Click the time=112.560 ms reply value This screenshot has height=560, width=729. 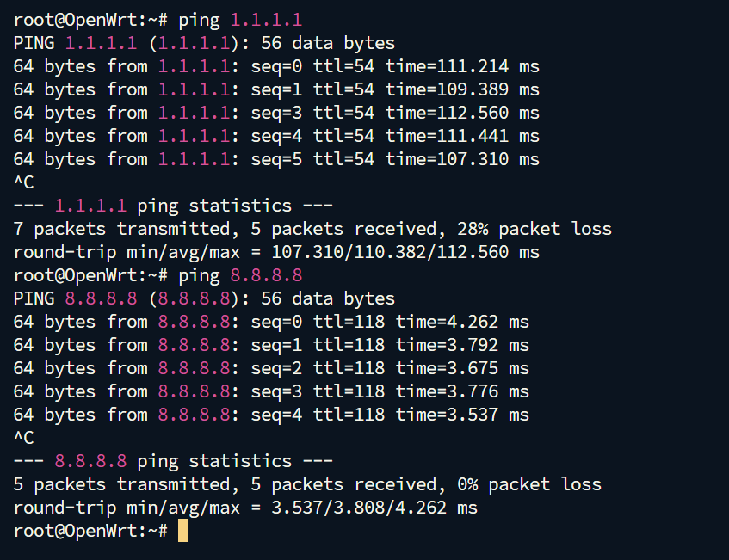tap(462, 113)
